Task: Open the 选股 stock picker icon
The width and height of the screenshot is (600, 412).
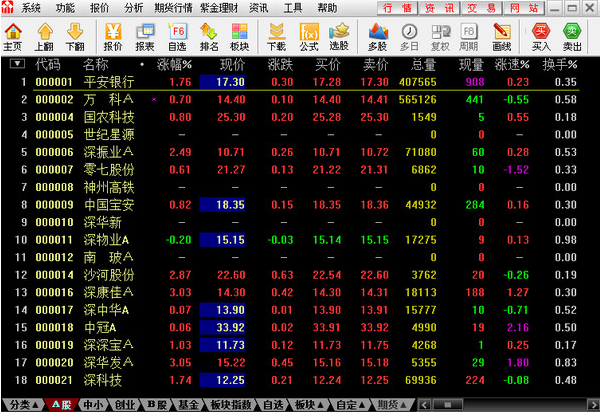Action: pos(339,37)
